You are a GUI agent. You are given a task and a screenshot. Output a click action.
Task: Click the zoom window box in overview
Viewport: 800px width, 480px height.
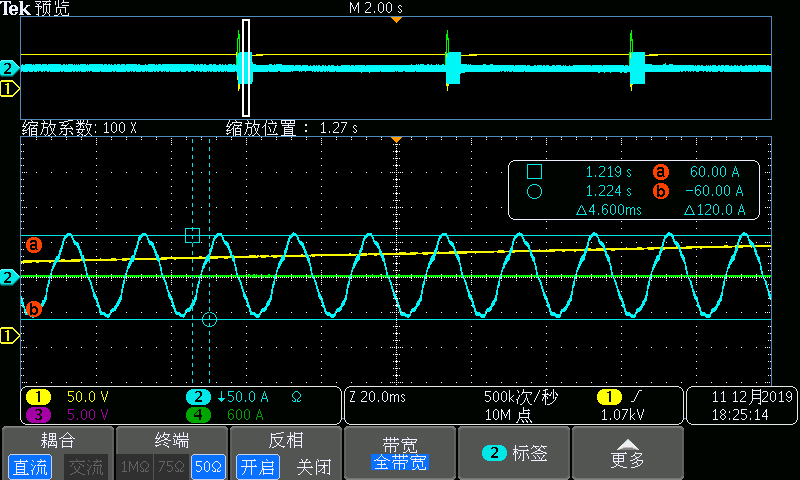[246, 68]
